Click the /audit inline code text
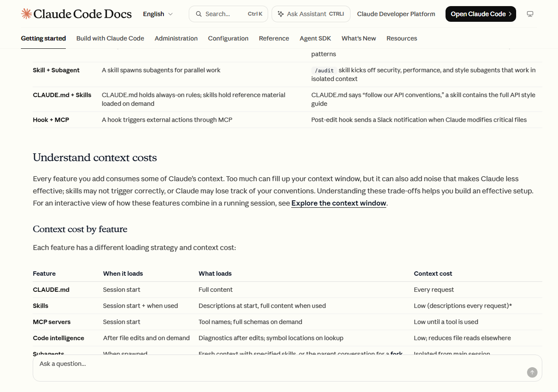The width and height of the screenshot is (558, 392). [x=324, y=70]
